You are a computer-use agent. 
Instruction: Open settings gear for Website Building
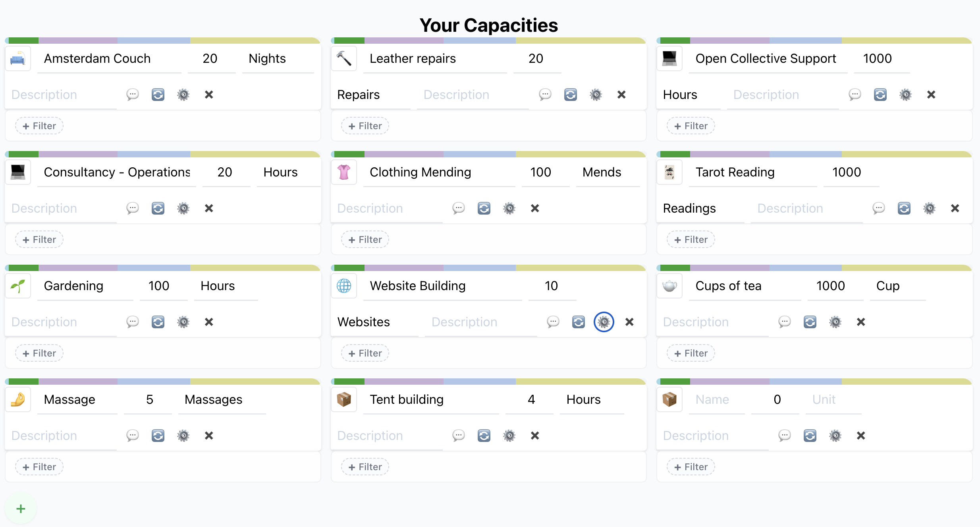click(604, 322)
